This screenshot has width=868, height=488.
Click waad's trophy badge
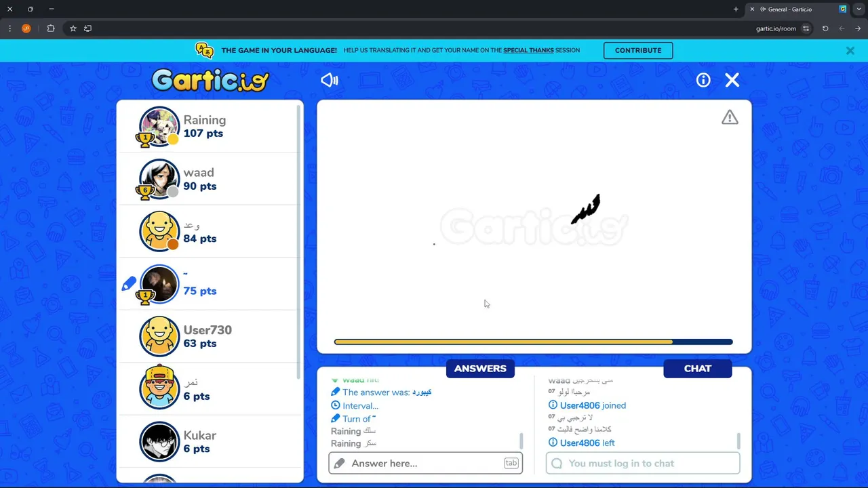pos(144,192)
